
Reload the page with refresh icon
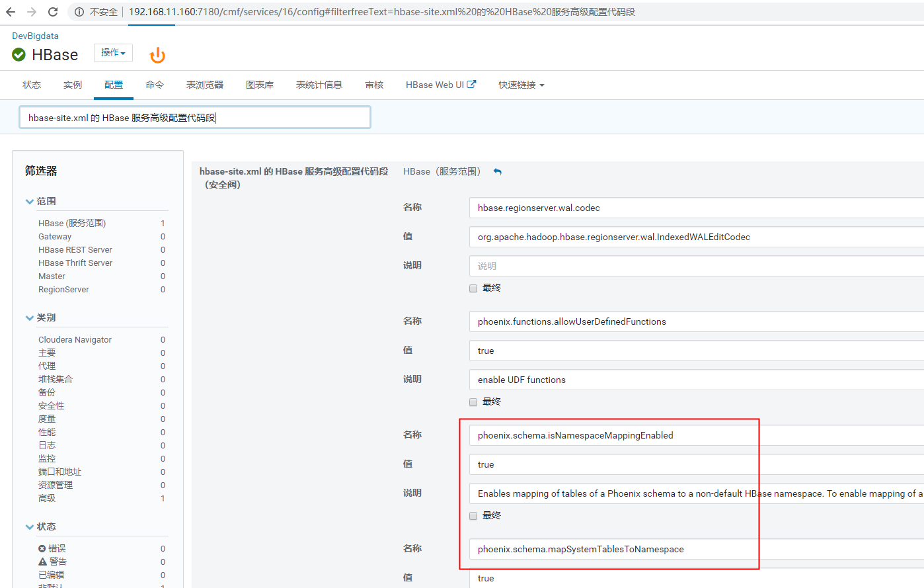click(53, 12)
